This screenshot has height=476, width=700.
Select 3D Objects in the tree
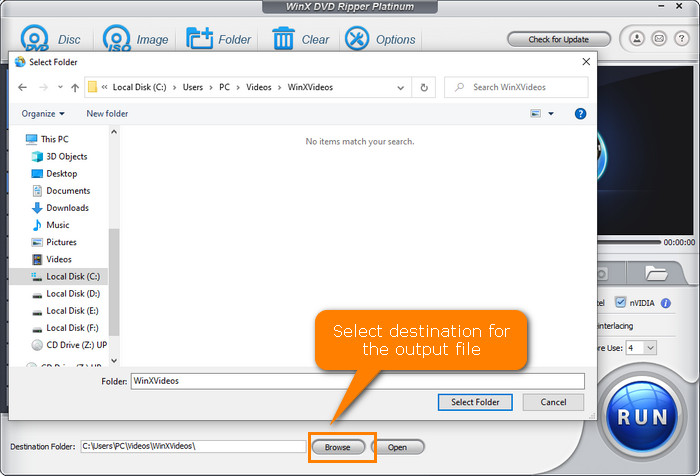coord(59,156)
